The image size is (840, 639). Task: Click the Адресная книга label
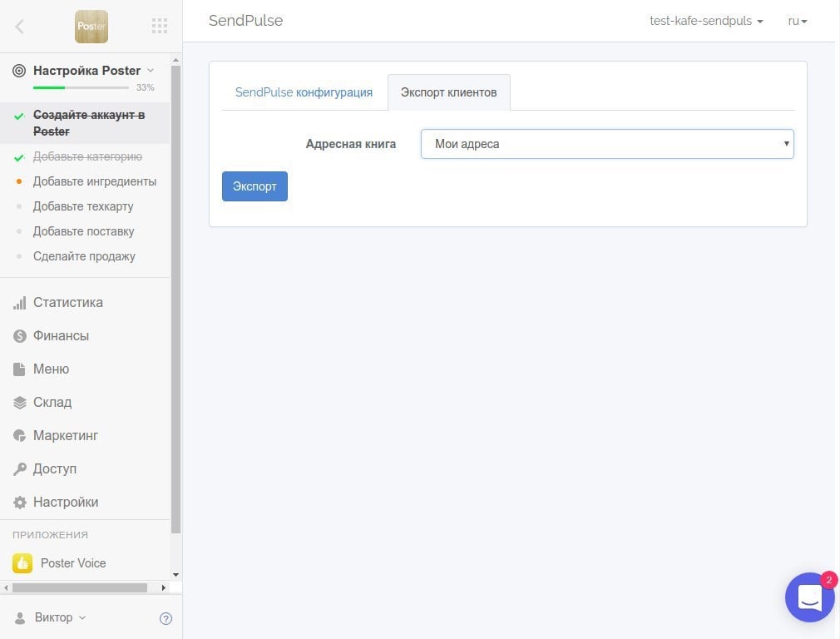pyautogui.click(x=351, y=144)
